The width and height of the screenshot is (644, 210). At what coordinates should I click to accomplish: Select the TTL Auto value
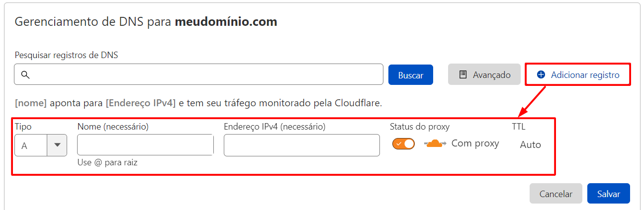(530, 145)
